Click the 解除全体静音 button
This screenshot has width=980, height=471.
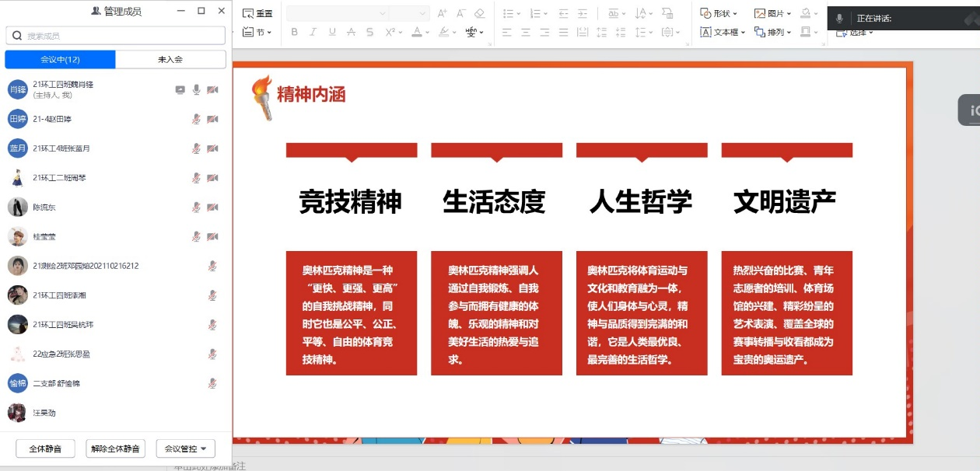tap(115, 448)
